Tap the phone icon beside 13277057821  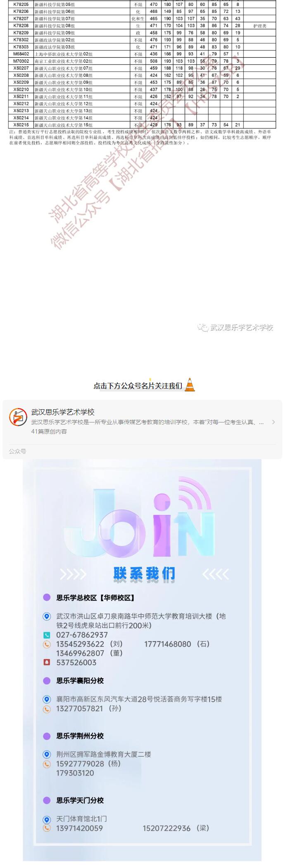tap(47, 709)
